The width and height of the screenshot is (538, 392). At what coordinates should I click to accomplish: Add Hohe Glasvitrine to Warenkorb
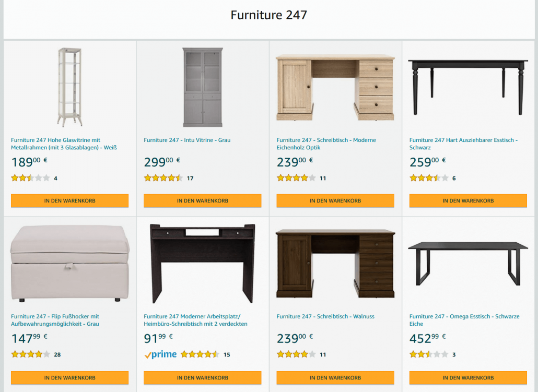coord(69,200)
